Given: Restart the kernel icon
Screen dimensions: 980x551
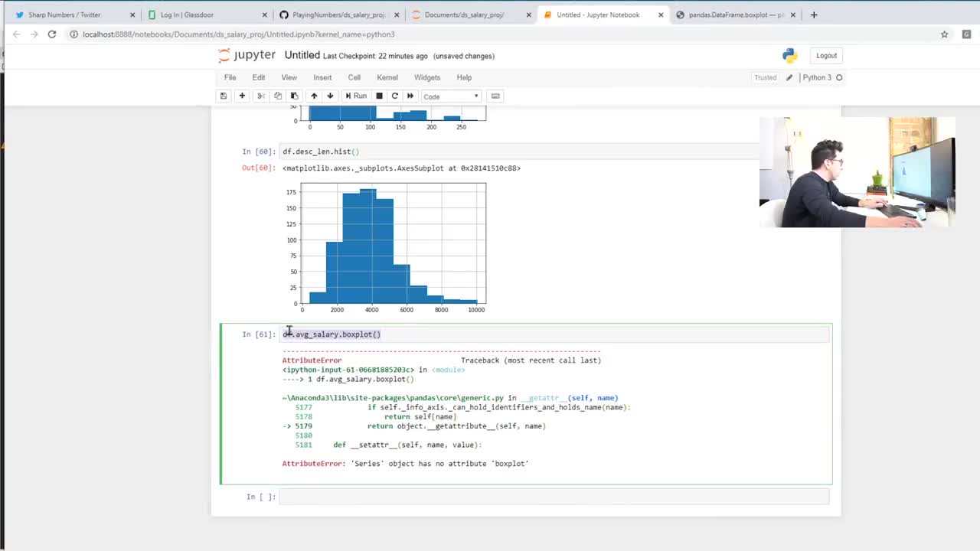Looking at the screenshot, I should point(394,96).
